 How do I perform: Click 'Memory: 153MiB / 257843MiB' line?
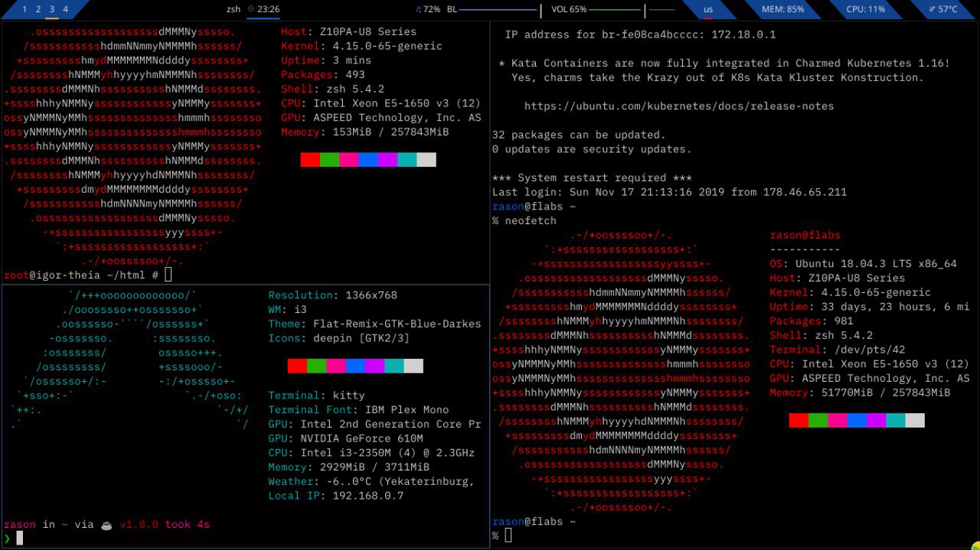pyautogui.click(x=364, y=132)
